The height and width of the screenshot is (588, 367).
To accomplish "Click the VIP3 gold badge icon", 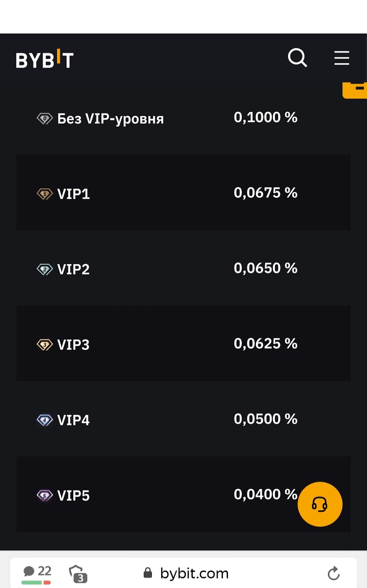I will coord(45,345).
